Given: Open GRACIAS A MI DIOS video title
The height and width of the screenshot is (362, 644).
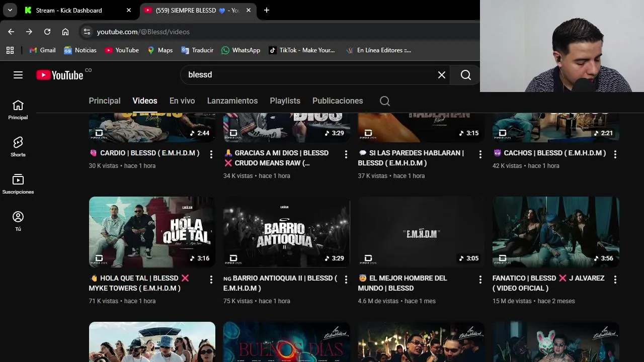Looking at the screenshot, I should coord(276,158).
